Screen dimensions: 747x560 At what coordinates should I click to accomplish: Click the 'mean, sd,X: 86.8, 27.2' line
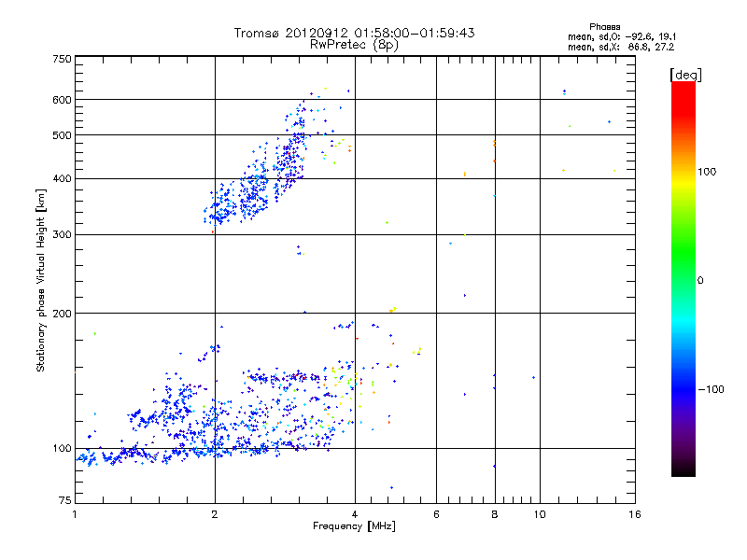pyautogui.click(x=621, y=47)
